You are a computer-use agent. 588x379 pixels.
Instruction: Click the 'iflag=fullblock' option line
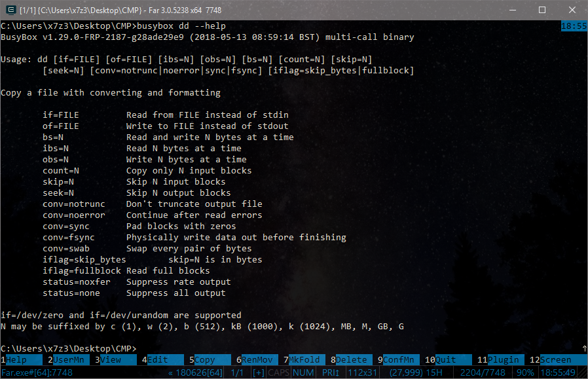pyautogui.click(x=126, y=270)
